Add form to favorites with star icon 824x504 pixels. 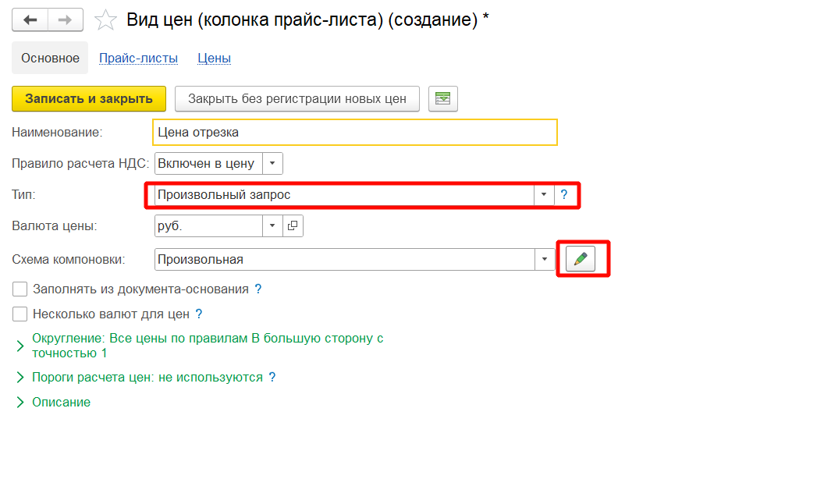105,20
